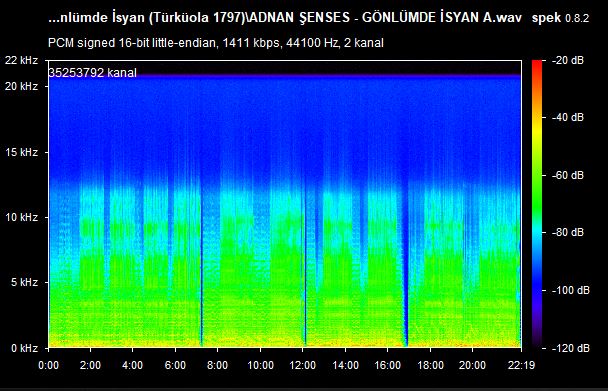Click the 22 kHz frequency axis label
Viewport: 608px width, 391px height.
(x=21, y=60)
